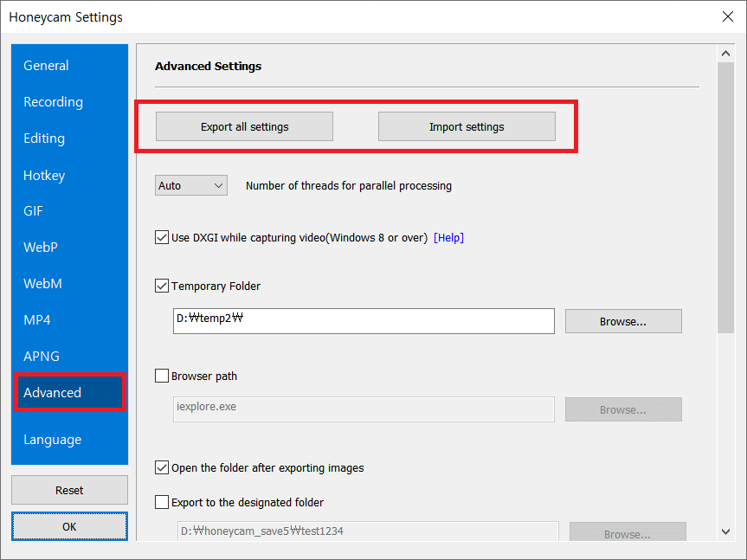Click the temporary folder path field
The image size is (747, 560).
pos(364,321)
